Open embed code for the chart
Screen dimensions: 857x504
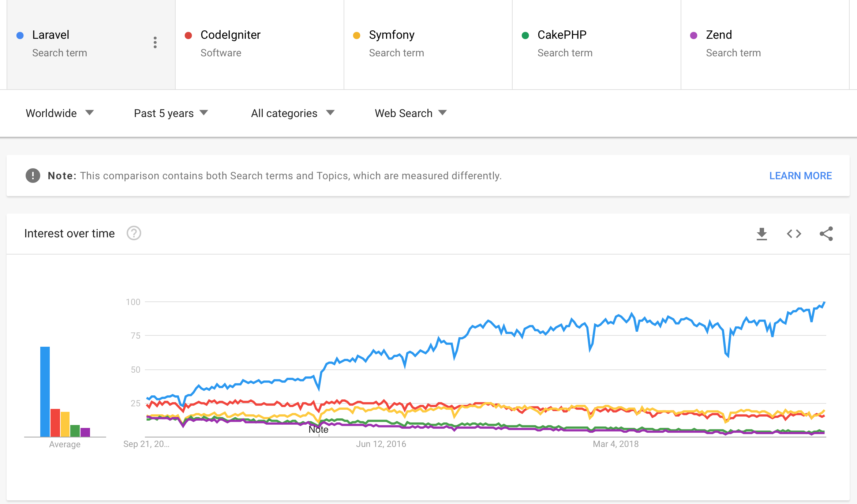[794, 234]
